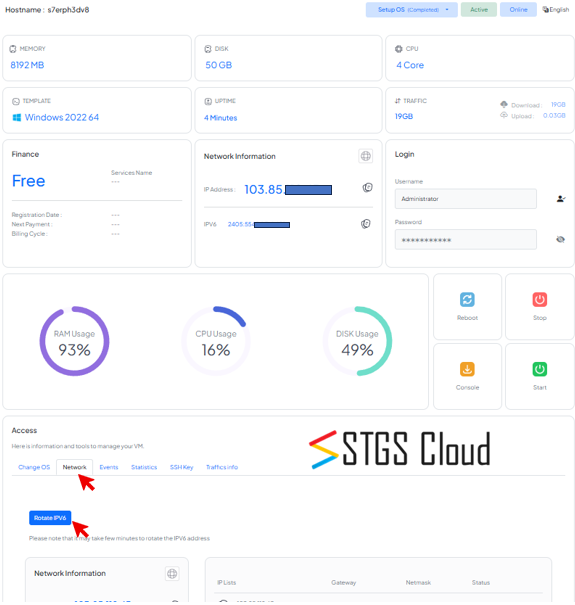Open the Console icon
This screenshot has height=605, width=575.
pyautogui.click(x=467, y=369)
